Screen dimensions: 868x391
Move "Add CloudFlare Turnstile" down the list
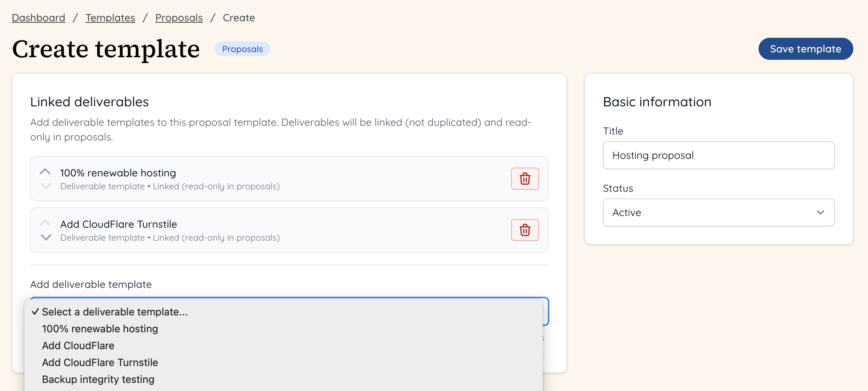point(45,237)
